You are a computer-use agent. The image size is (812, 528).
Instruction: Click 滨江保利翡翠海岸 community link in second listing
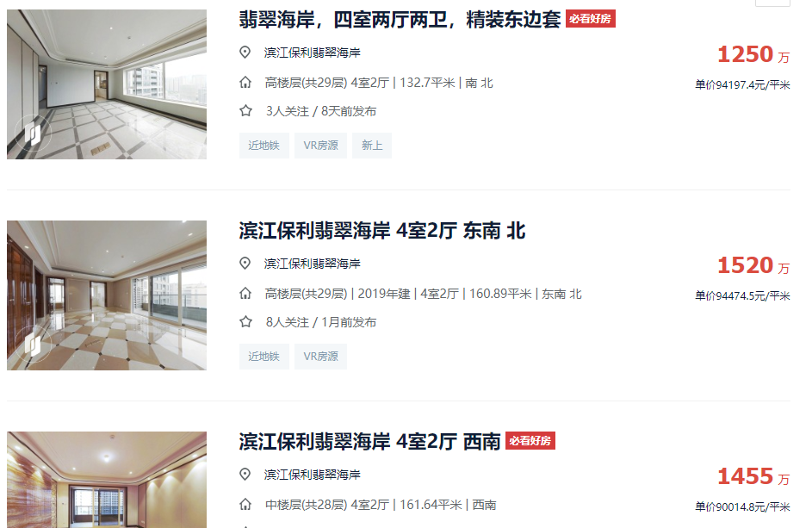(313, 264)
